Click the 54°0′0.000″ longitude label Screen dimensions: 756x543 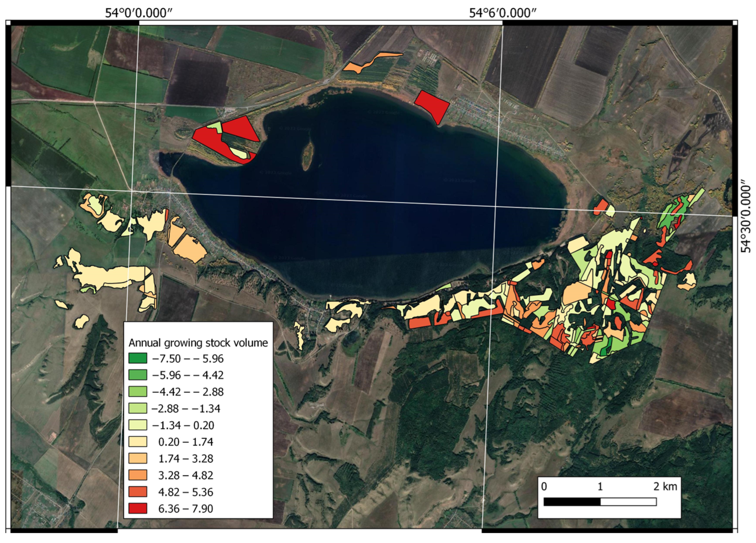139,13
